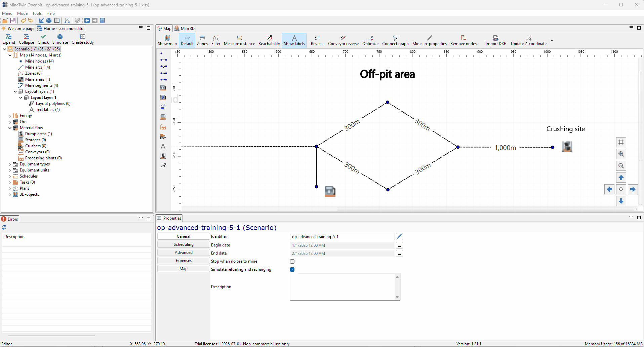Pan the map right with arrow button
The image size is (644, 347).
point(633,189)
